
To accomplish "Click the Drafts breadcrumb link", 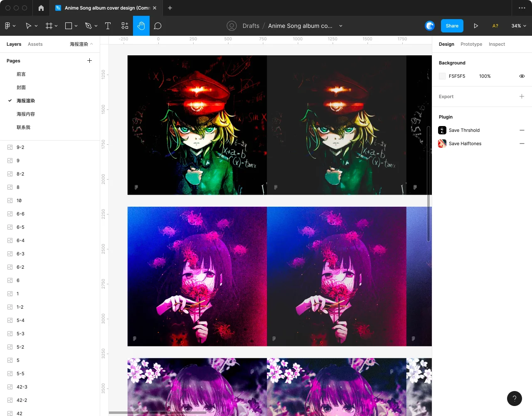I will (x=251, y=26).
